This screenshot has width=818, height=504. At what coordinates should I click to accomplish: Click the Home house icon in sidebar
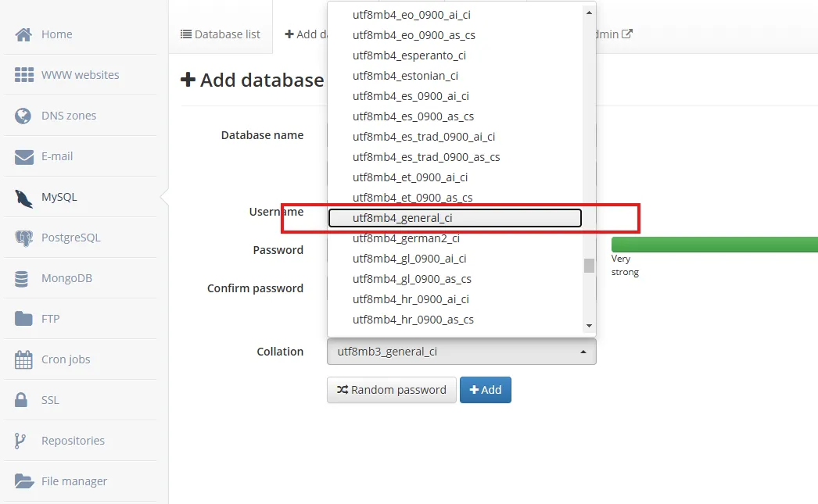tap(24, 34)
